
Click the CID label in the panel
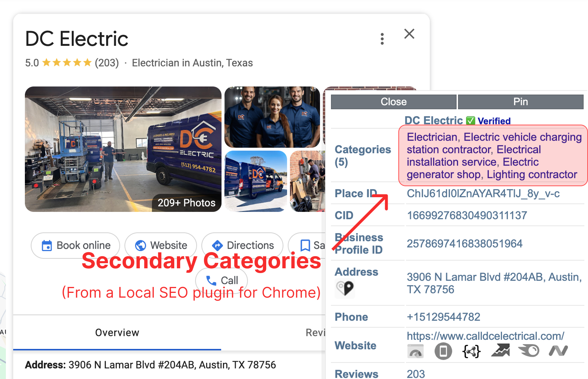(x=344, y=215)
